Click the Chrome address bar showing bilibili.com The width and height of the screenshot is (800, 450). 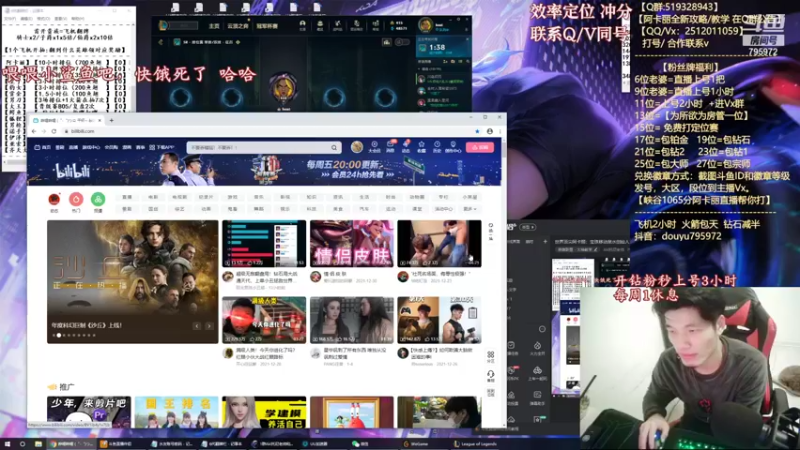(x=268, y=131)
